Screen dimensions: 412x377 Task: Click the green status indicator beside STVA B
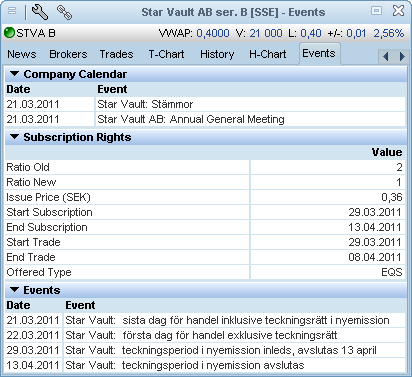pyautogui.click(x=10, y=33)
